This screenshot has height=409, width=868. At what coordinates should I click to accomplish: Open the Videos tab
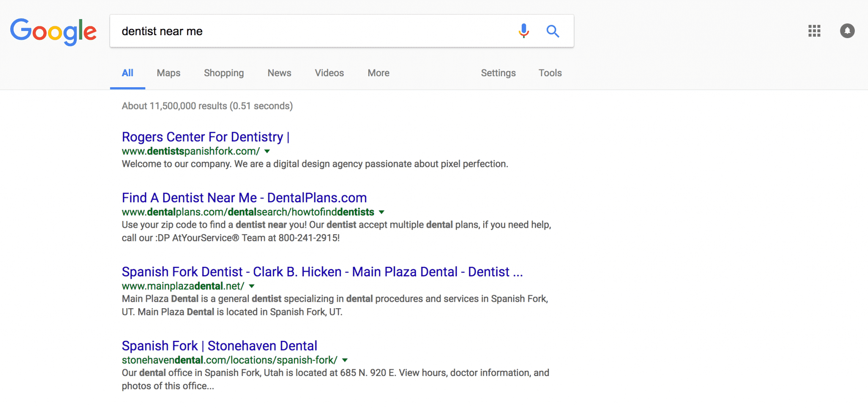click(329, 73)
